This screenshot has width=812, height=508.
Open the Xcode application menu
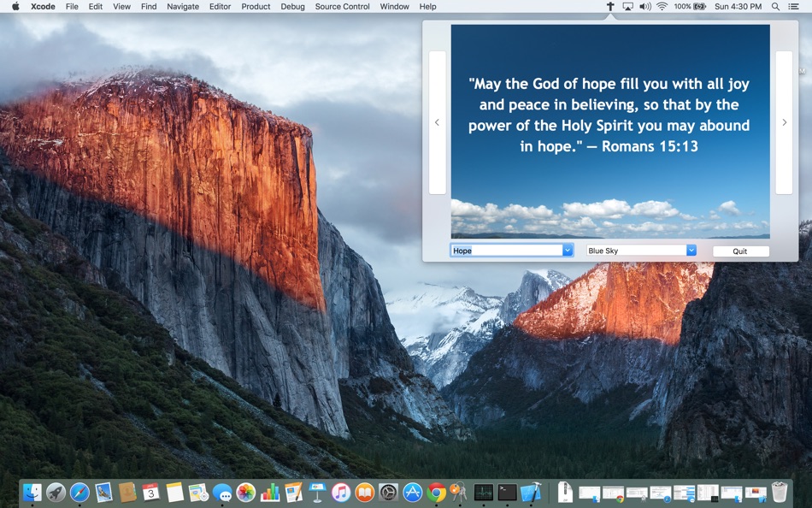(x=43, y=6)
